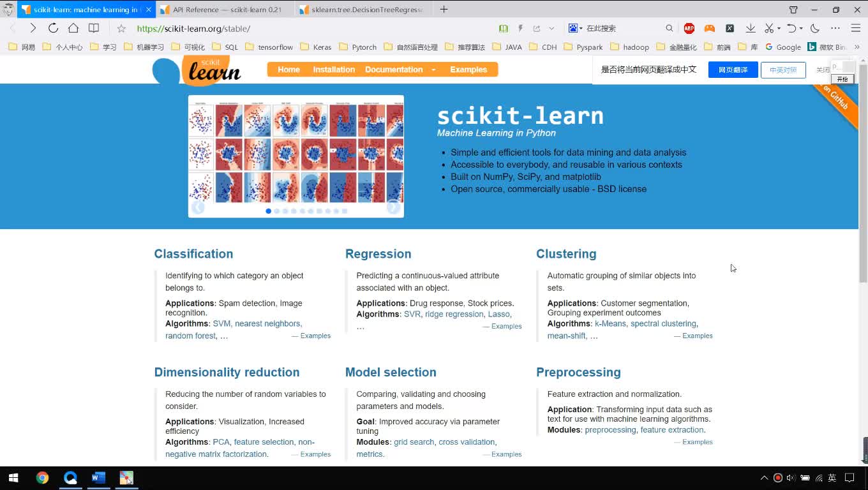Open the search engine selector dropdown
868x490 pixels.
coord(575,28)
